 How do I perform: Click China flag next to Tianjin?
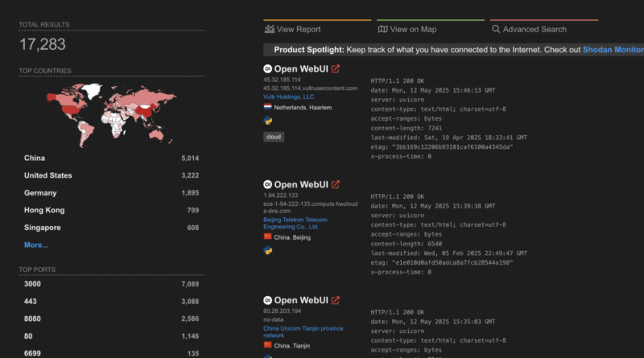tap(268, 345)
